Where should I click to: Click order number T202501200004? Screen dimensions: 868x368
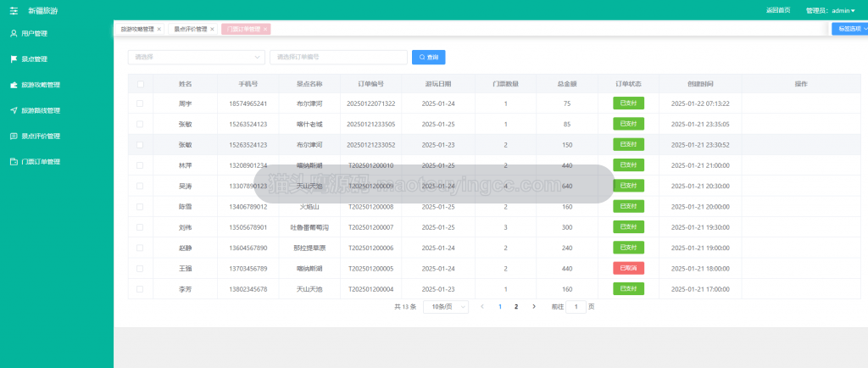tap(371, 289)
